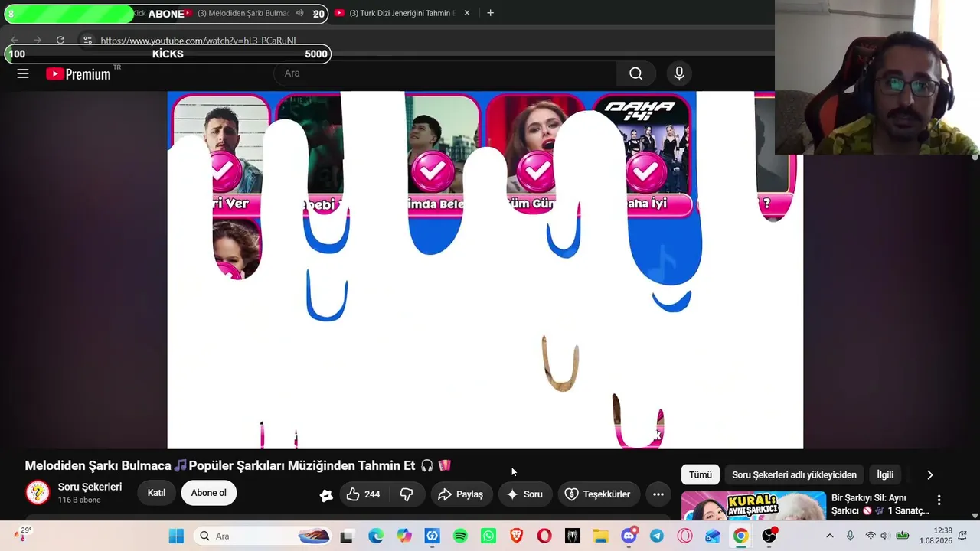Open WhatsApp from the taskbar
The width and height of the screenshot is (980, 551).
488,536
